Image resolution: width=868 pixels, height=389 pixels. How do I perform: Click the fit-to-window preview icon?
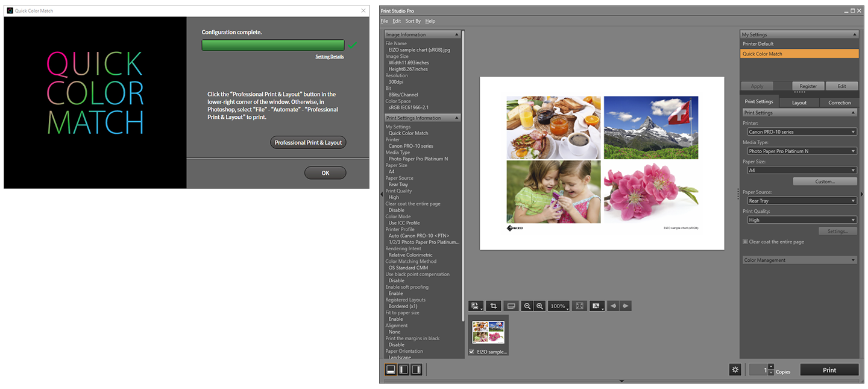579,306
